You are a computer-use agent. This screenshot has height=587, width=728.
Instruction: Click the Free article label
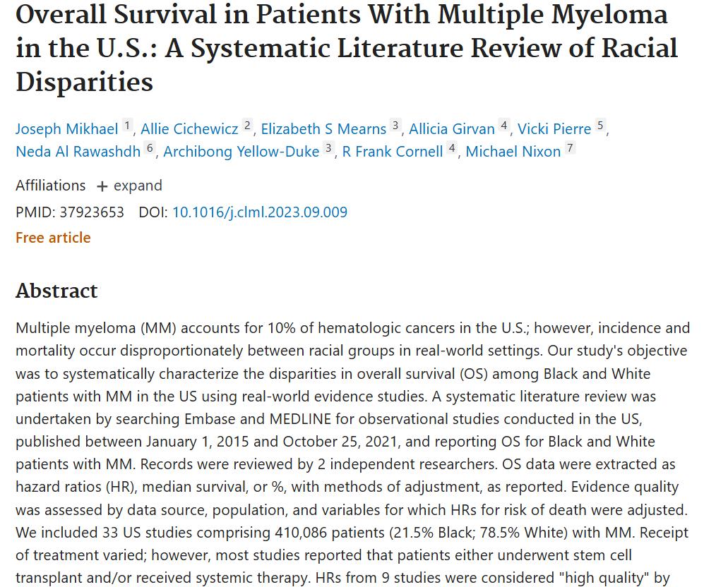(54, 238)
